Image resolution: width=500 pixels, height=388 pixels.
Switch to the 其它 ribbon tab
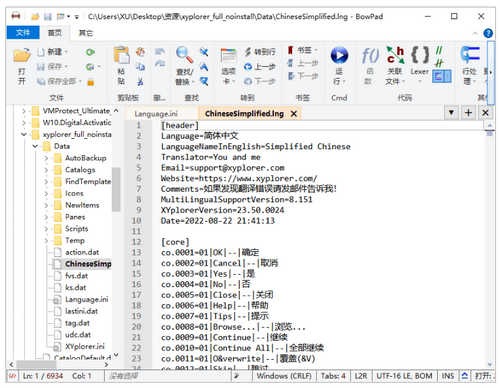(85, 33)
